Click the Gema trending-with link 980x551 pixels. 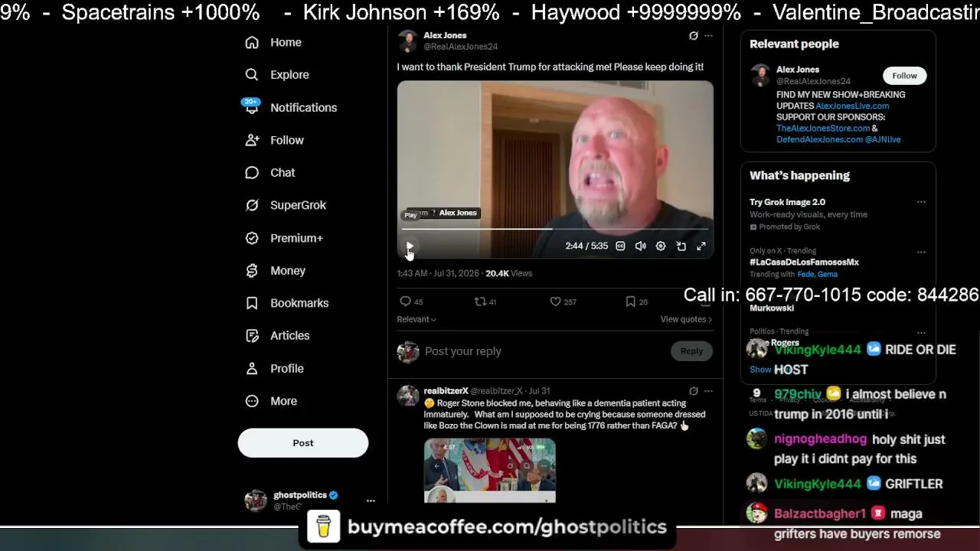828,274
